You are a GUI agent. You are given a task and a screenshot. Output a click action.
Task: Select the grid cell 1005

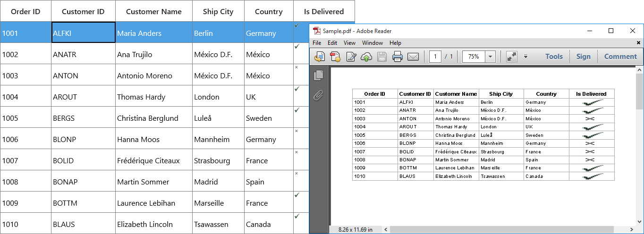pos(25,117)
